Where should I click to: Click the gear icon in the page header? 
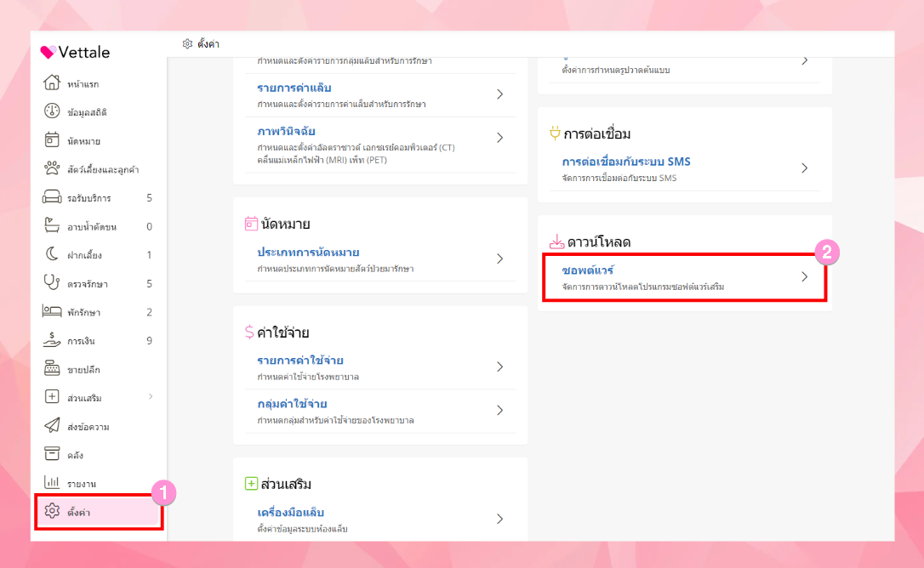(x=187, y=43)
